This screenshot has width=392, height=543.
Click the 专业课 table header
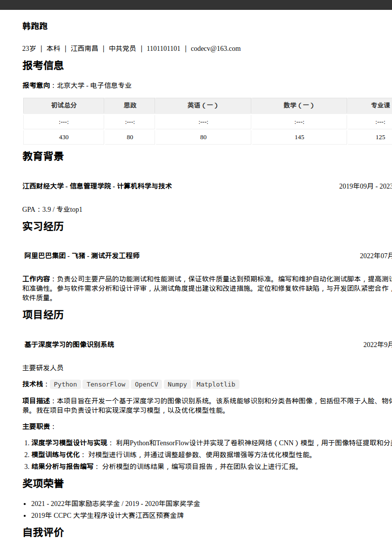(380, 105)
